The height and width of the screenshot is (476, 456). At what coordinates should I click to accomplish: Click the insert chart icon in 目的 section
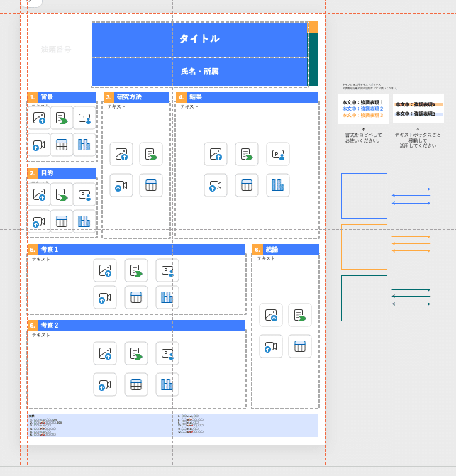point(84,221)
